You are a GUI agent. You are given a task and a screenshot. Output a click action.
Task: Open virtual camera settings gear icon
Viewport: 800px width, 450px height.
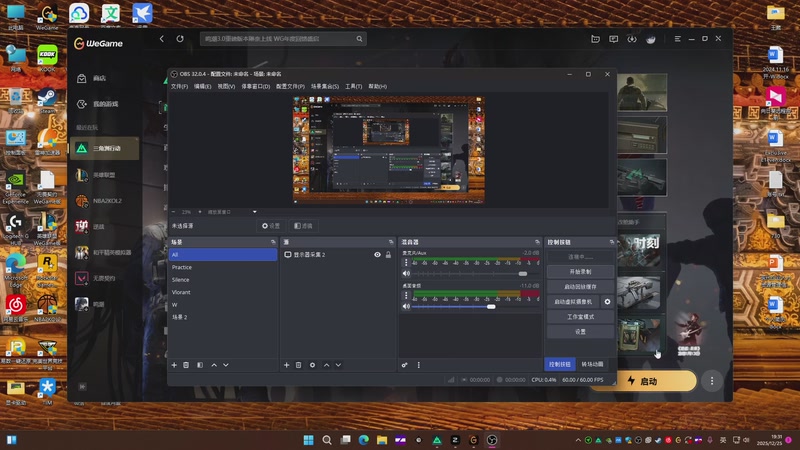[x=607, y=302]
